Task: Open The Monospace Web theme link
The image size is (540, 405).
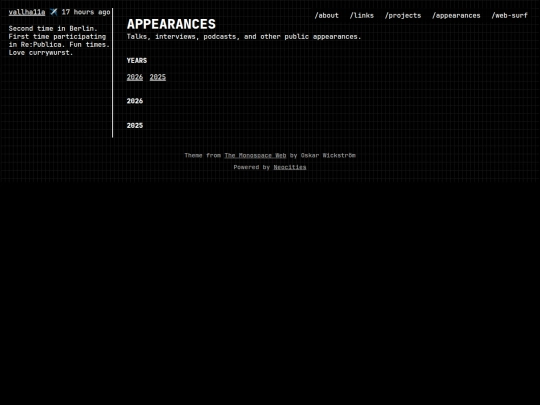Action: tap(255, 155)
